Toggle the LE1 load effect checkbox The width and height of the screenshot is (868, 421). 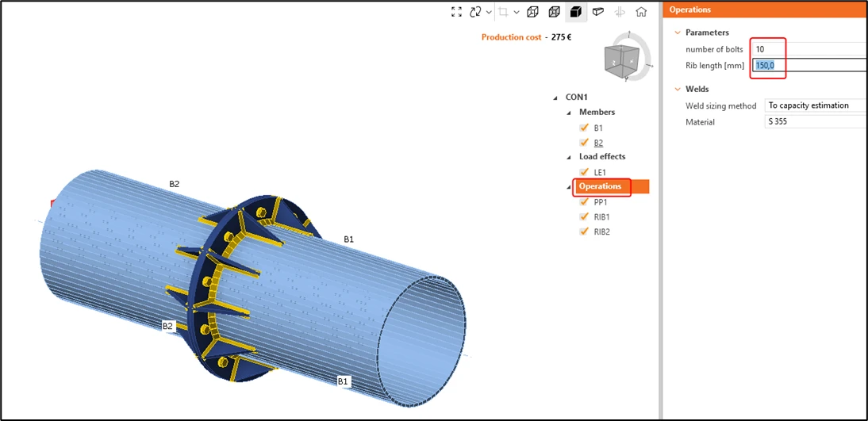pos(583,172)
